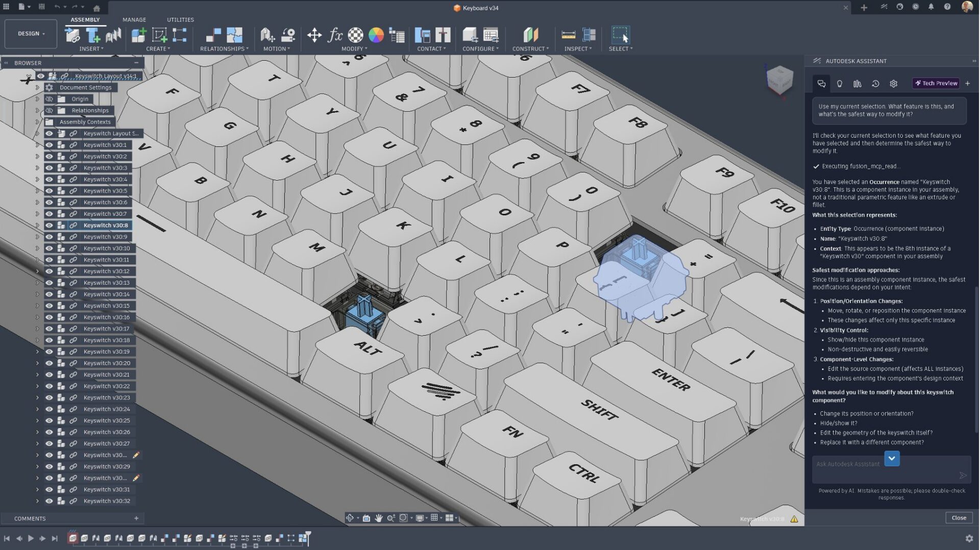Hide Keyswitch v30:12 component
Screen dimensions: 980x550
[49, 271]
